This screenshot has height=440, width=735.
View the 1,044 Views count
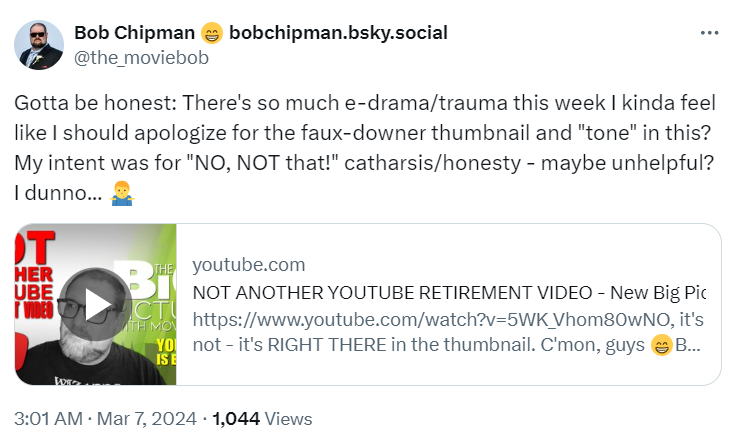pyautogui.click(x=262, y=419)
